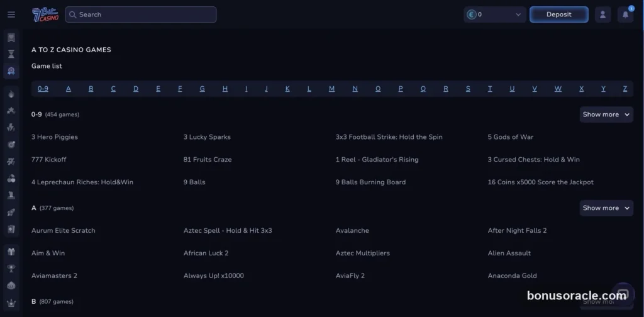This screenshot has height=317, width=644.
Task: Open the 81 Fruits Craze game
Action: point(208,160)
